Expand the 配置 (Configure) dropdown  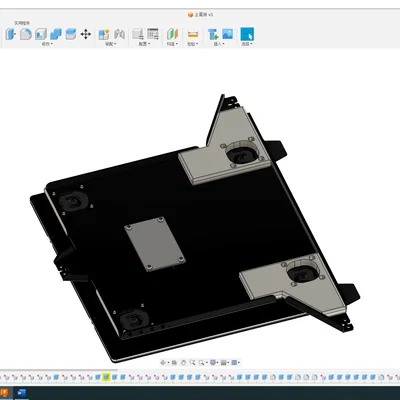[x=144, y=44]
